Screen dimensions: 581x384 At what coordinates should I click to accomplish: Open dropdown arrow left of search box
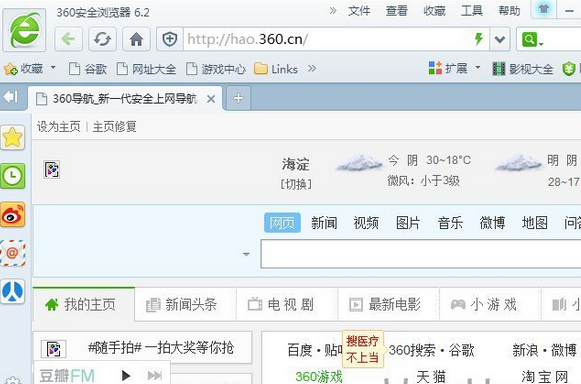pyautogui.click(x=246, y=254)
